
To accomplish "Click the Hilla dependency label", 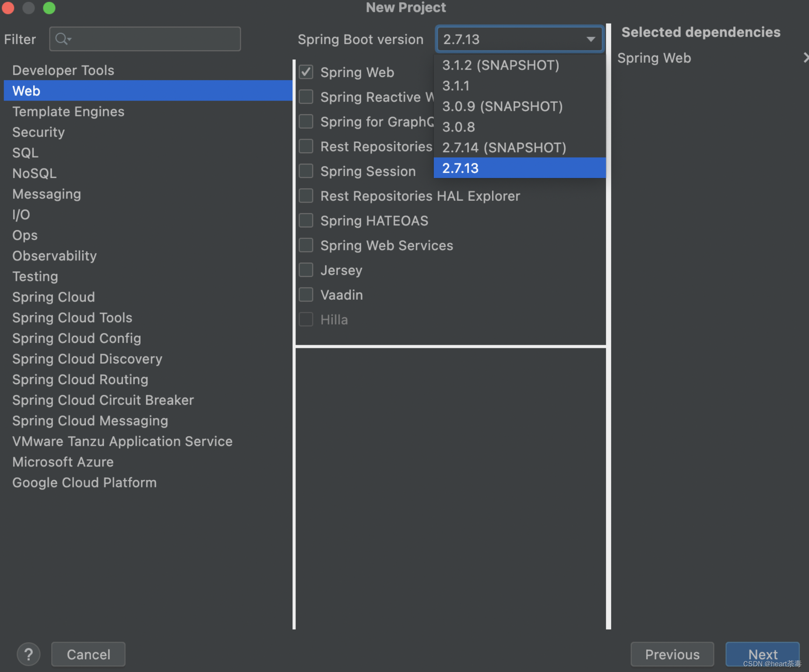I will click(x=334, y=319).
